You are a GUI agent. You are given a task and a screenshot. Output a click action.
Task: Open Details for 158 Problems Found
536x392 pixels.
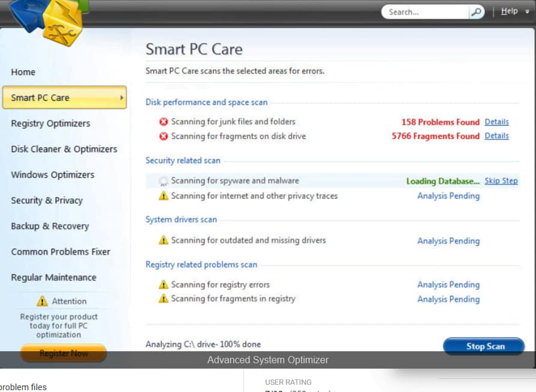click(x=496, y=122)
